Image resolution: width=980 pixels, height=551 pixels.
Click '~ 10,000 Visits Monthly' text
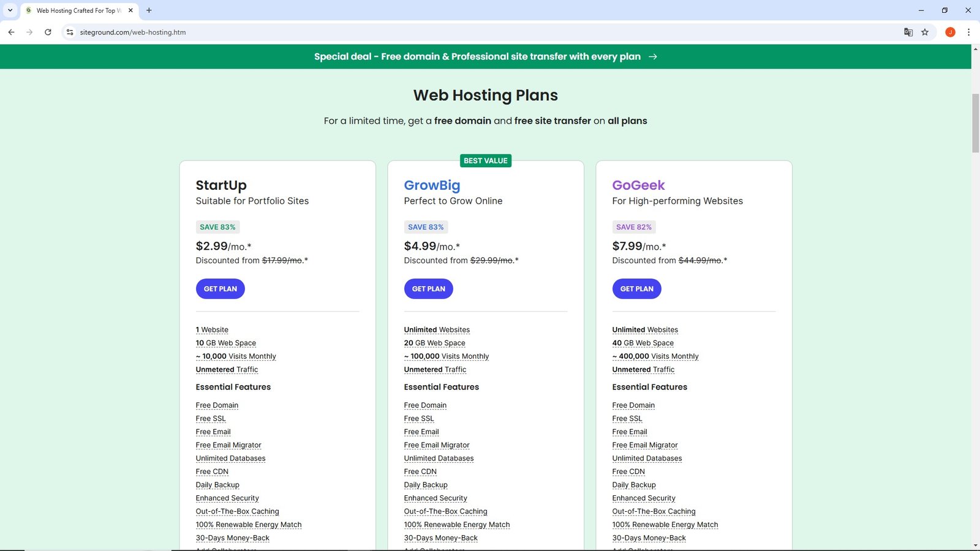pyautogui.click(x=236, y=356)
